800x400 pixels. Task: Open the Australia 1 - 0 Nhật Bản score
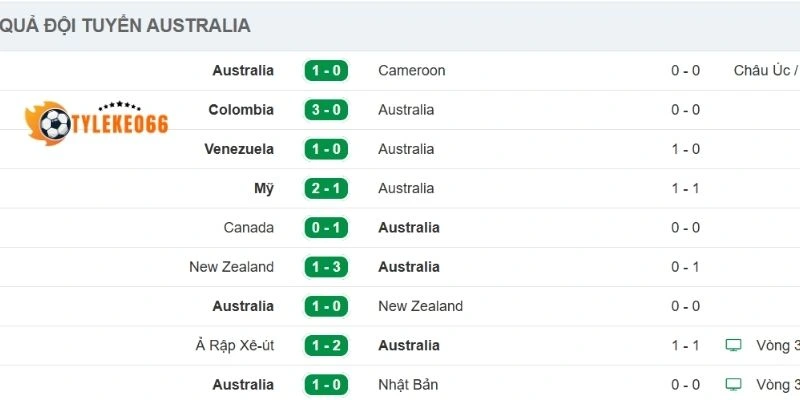pos(325,384)
